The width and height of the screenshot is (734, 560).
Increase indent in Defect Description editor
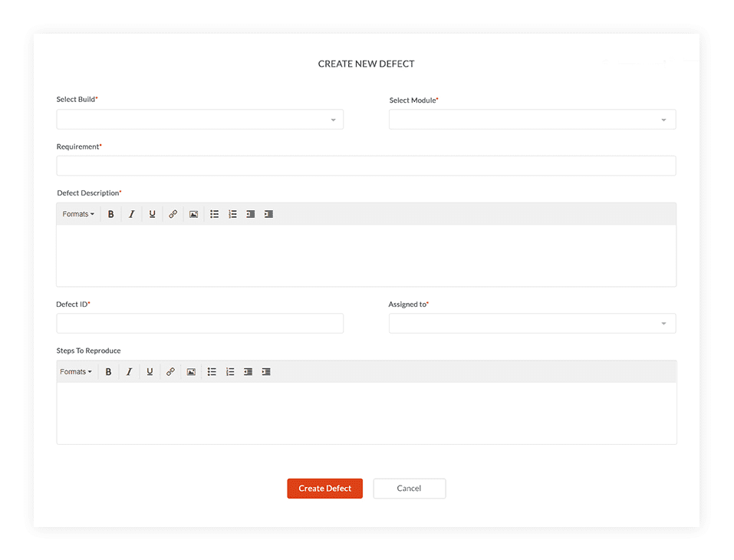point(268,214)
